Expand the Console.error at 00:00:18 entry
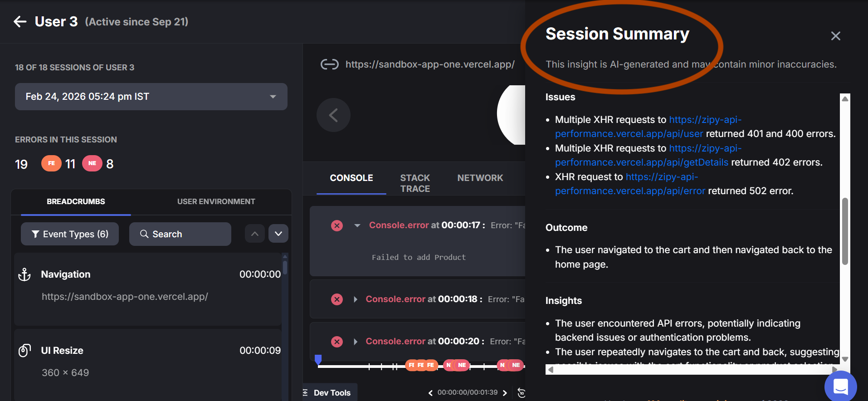The width and height of the screenshot is (868, 401). point(356,299)
